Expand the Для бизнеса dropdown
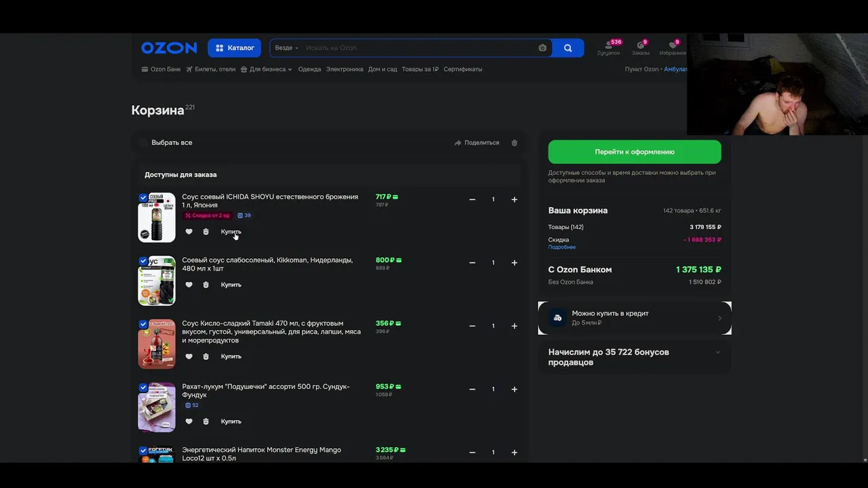Image resolution: width=868 pixels, height=488 pixels. point(267,69)
